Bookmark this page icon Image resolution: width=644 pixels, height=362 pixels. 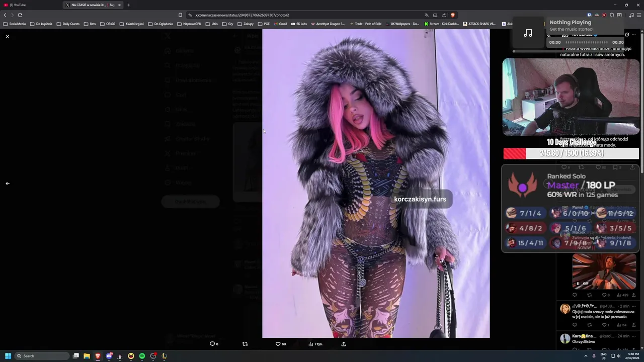[180, 15]
